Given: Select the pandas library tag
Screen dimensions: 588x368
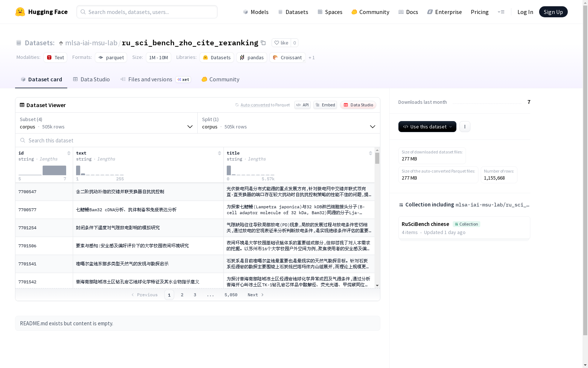Looking at the screenshot, I should pos(252,57).
